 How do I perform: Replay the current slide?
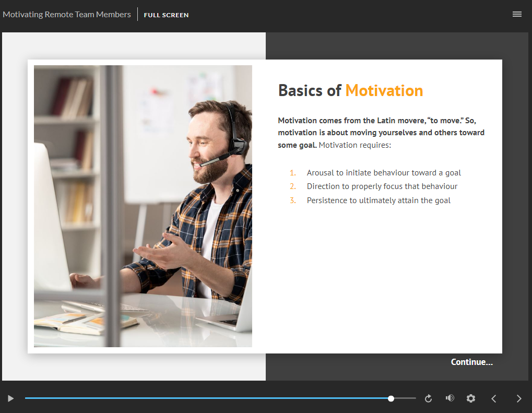coord(429,398)
